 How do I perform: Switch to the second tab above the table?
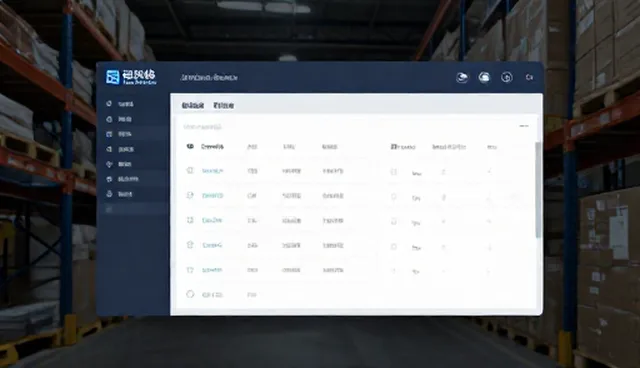coord(224,106)
